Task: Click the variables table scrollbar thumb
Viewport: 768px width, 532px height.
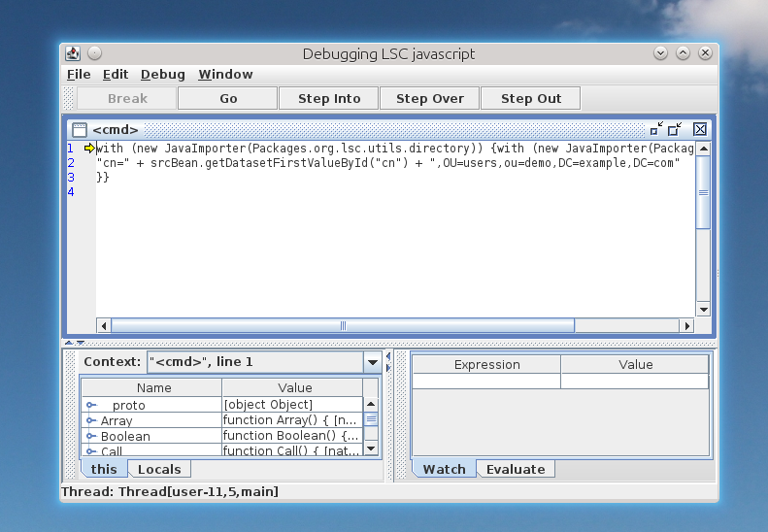Action: click(x=371, y=419)
